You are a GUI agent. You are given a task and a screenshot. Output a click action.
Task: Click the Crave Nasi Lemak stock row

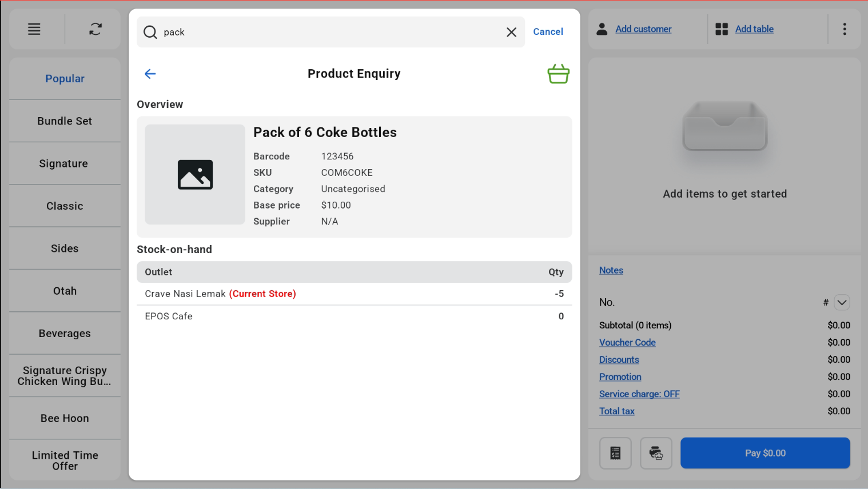tap(354, 294)
